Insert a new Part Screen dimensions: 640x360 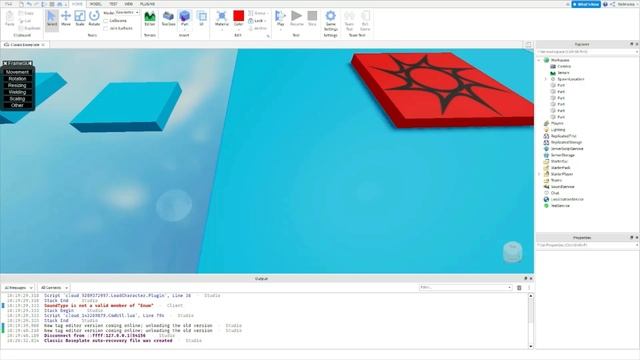click(184, 19)
